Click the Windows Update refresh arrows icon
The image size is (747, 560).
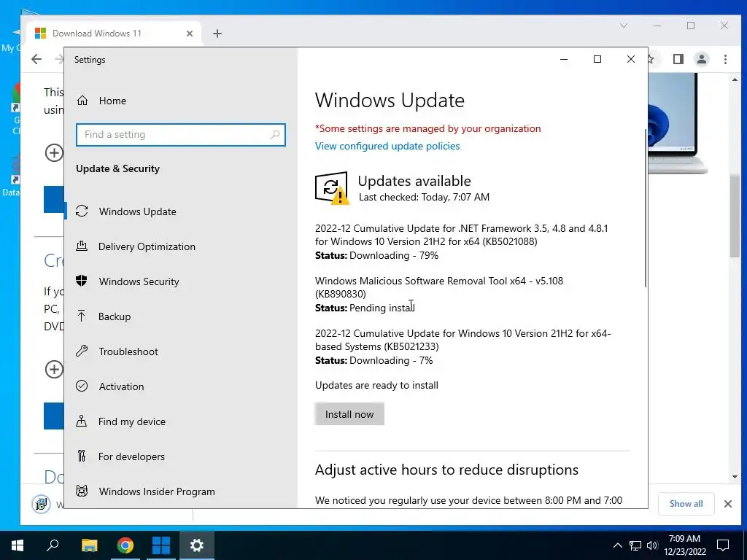pos(82,211)
